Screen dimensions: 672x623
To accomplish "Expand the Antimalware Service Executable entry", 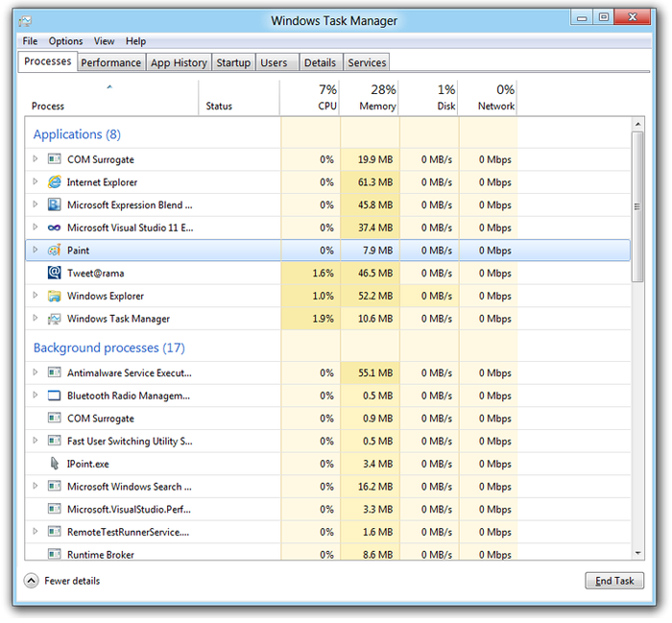I will point(36,372).
